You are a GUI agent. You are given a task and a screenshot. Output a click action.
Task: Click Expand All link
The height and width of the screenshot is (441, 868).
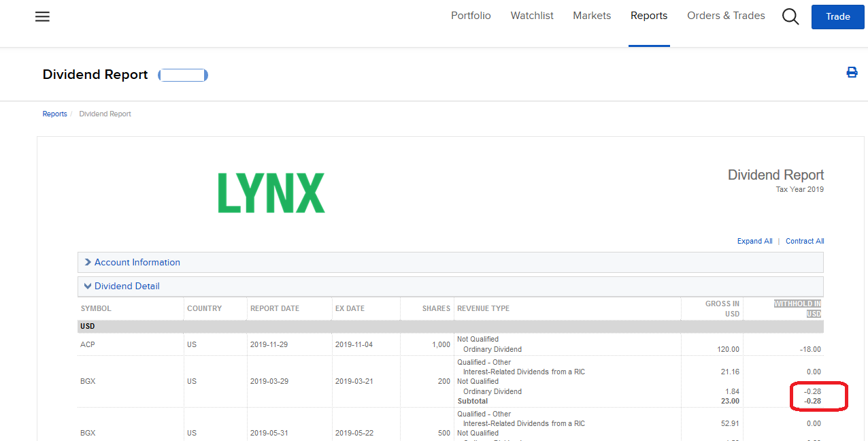point(754,241)
